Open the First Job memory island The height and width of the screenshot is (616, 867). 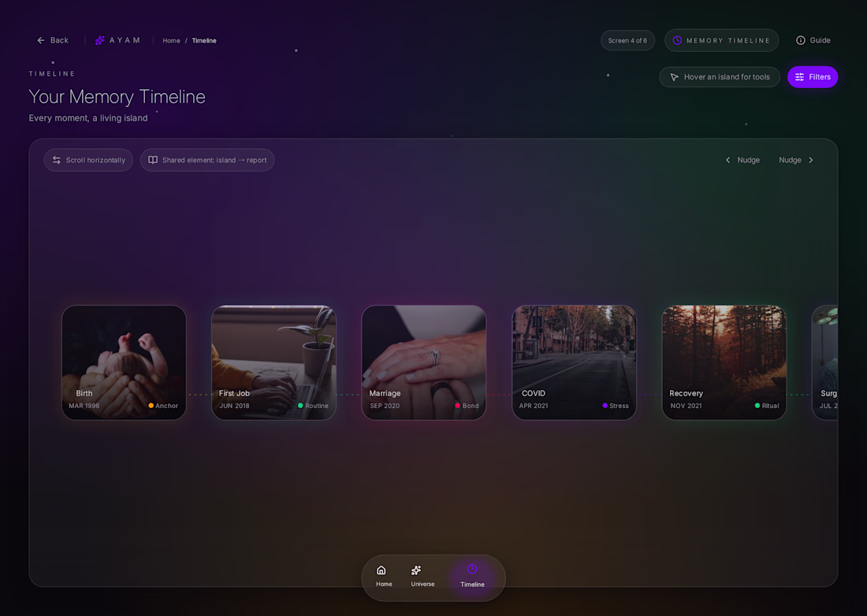[x=273, y=362]
